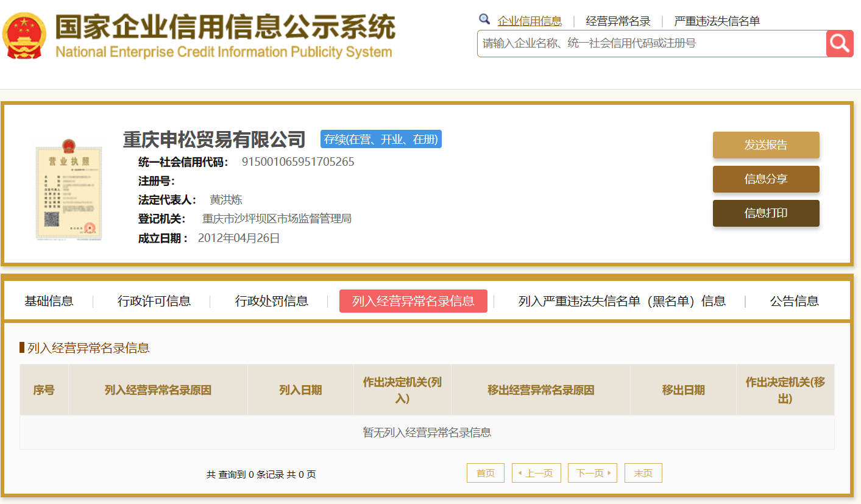Click the legal representative name 黄洪炼
Viewport: 861px width, 504px height.
pos(226,200)
